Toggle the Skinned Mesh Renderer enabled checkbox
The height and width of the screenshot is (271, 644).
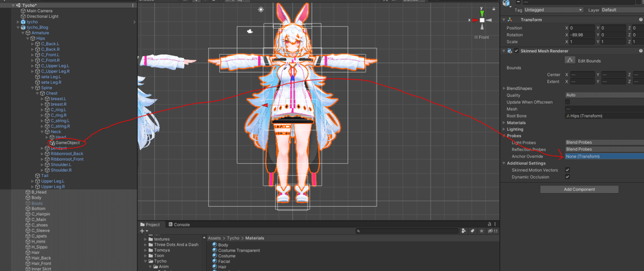516,51
